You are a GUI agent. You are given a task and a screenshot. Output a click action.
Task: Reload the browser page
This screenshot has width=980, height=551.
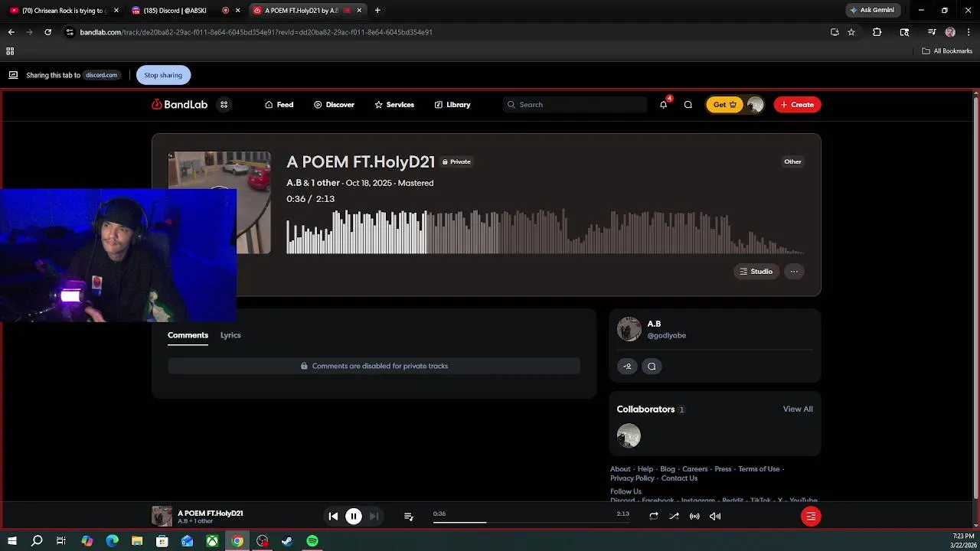(x=47, y=32)
